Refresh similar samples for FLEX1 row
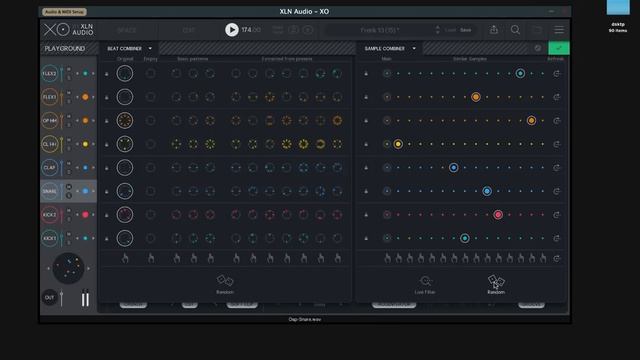This screenshot has height=360, width=640. tap(556, 97)
